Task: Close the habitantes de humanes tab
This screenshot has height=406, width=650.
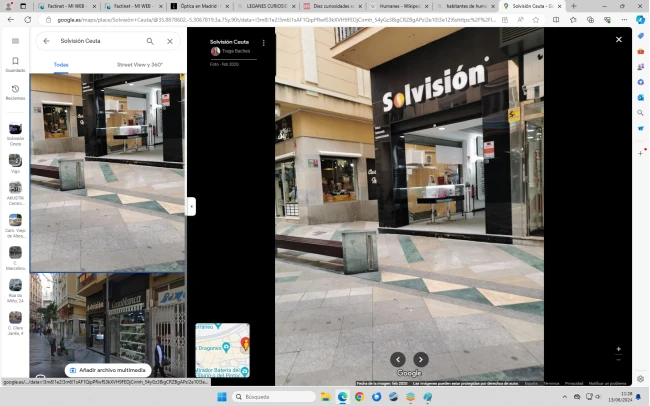Action: point(493,7)
